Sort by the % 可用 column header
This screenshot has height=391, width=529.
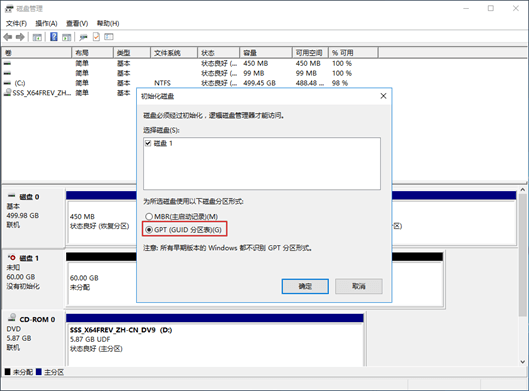point(353,53)
